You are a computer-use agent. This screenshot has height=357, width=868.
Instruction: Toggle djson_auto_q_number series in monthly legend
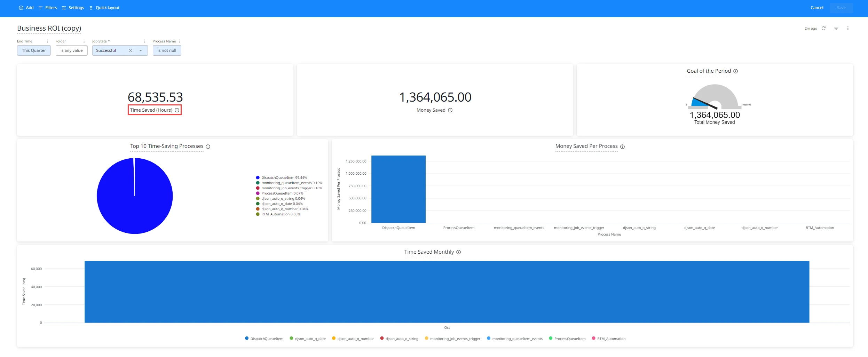353,339
